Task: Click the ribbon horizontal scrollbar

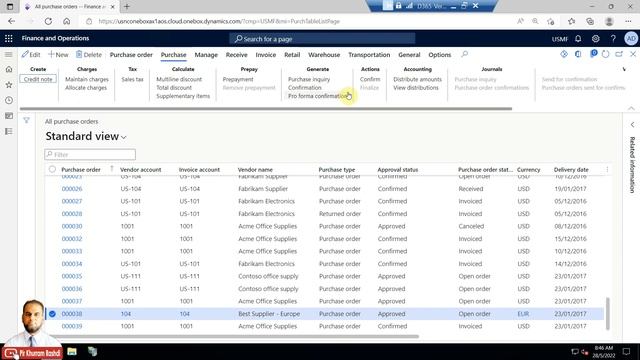Action: (266, 109)
